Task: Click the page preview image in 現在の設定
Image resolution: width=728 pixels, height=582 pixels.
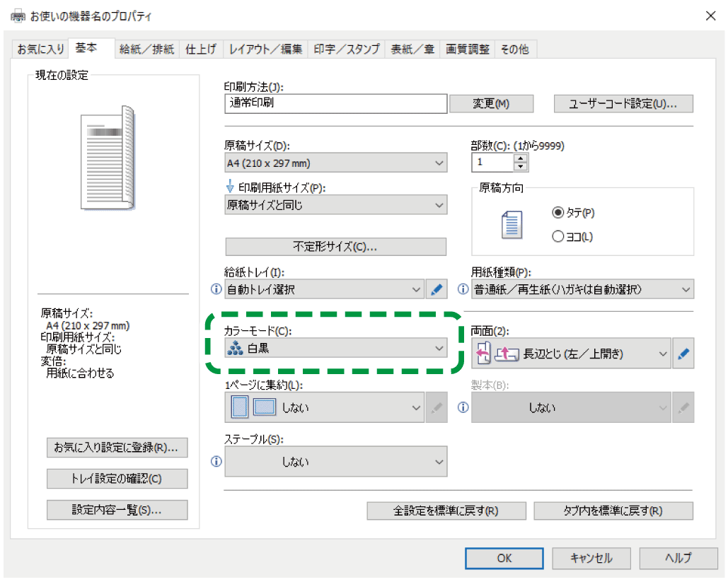Action: pos(108,157)
